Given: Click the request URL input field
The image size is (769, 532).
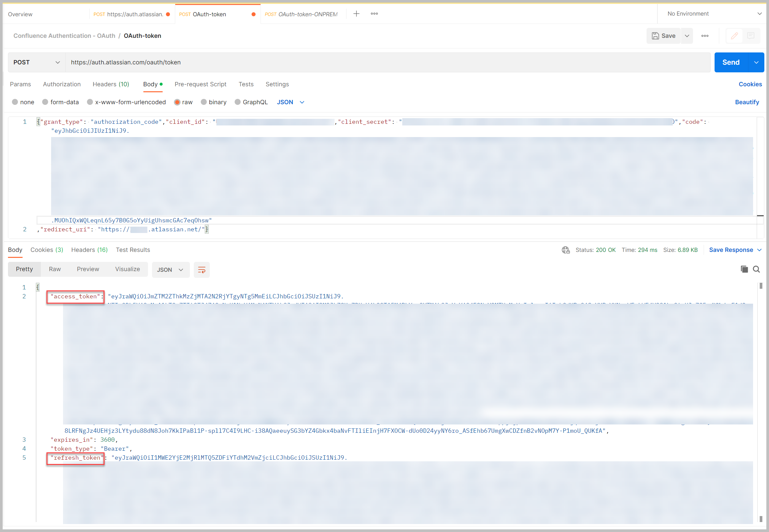Looking at the screenshot, I should click(x=233, y=62).
